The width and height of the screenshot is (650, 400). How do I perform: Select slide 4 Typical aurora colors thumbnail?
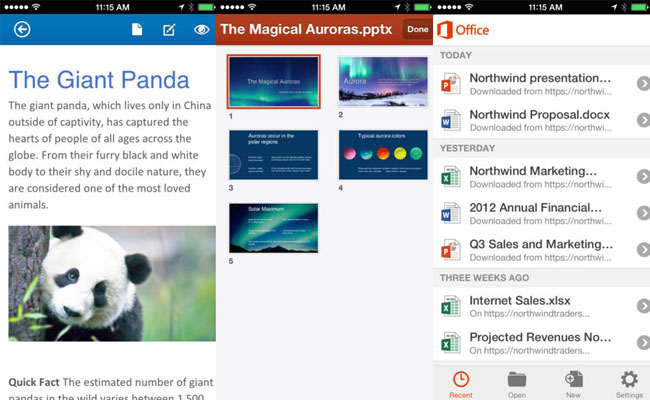click(x=383, y=155)
